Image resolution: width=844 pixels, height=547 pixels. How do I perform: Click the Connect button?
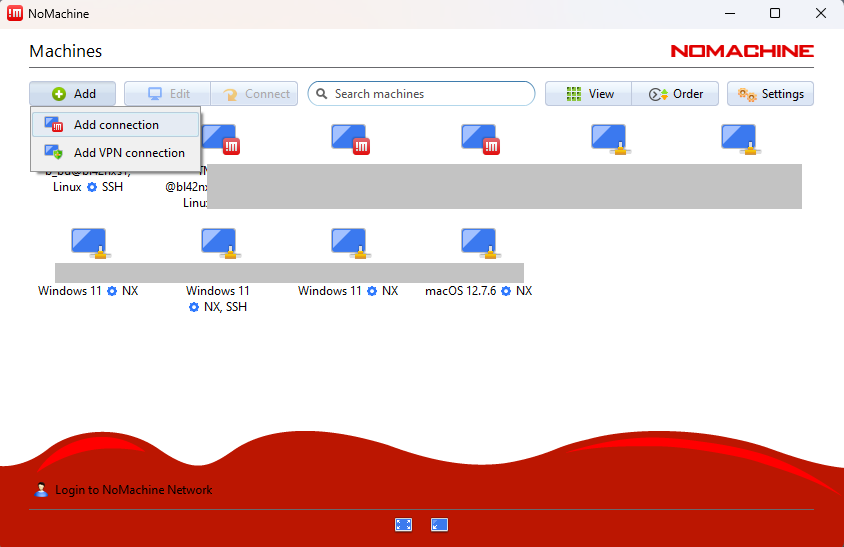255,94
